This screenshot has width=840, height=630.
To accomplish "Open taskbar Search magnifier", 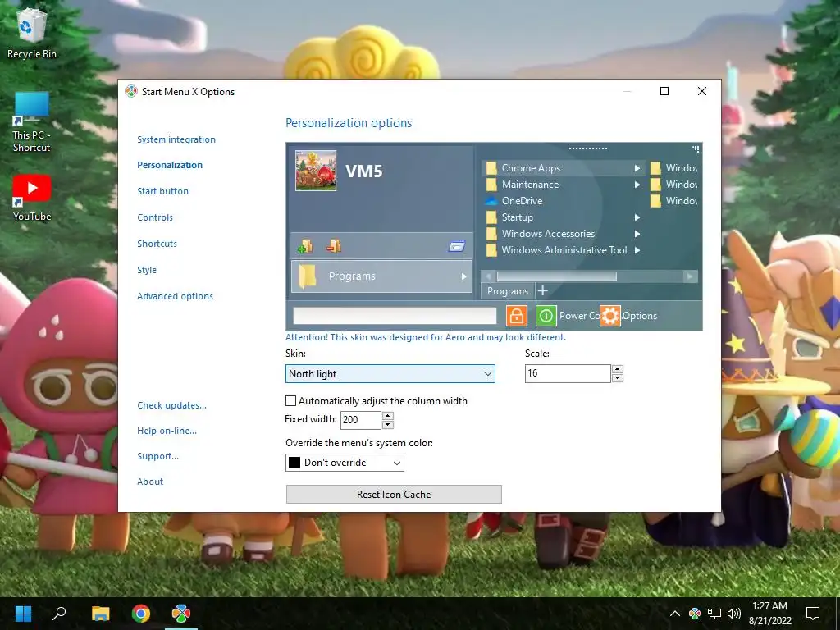I will (59, 614).
